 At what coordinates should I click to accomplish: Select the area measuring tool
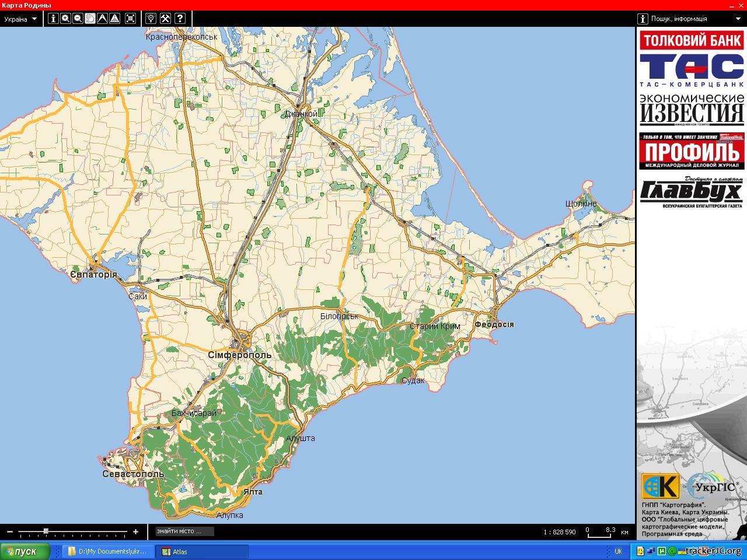[115, 19]
